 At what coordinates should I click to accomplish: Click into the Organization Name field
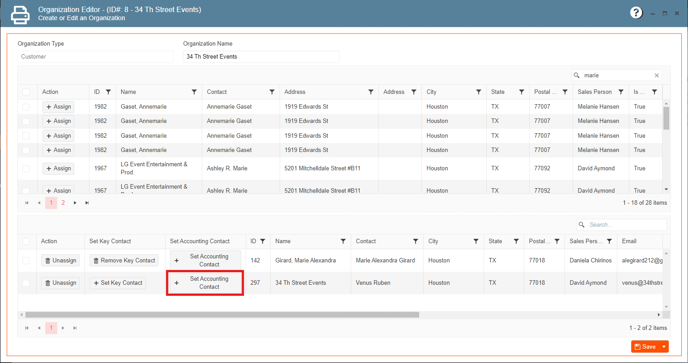(x=261, y=57)
